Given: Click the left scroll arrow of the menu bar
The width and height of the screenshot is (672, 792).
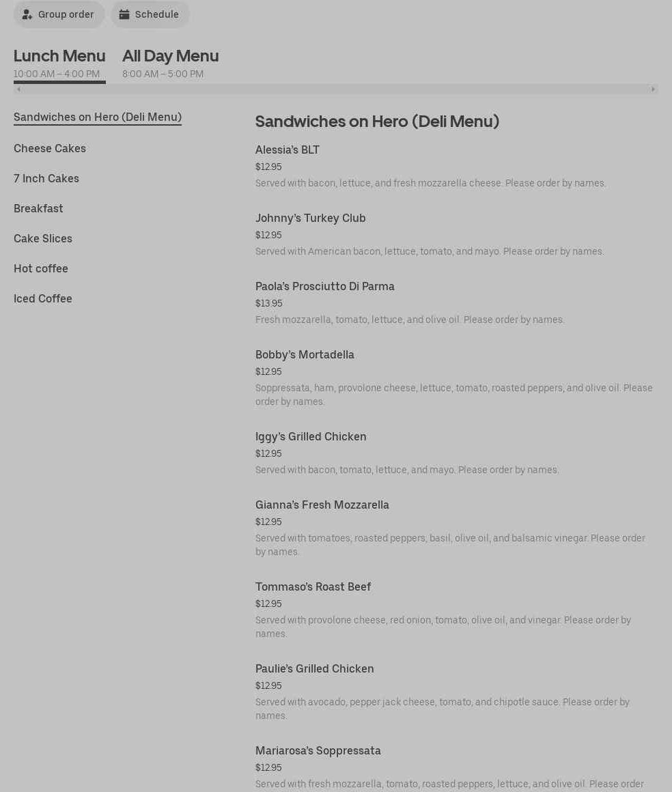Looking at the screenshot, I should click(x=18, y=89).
